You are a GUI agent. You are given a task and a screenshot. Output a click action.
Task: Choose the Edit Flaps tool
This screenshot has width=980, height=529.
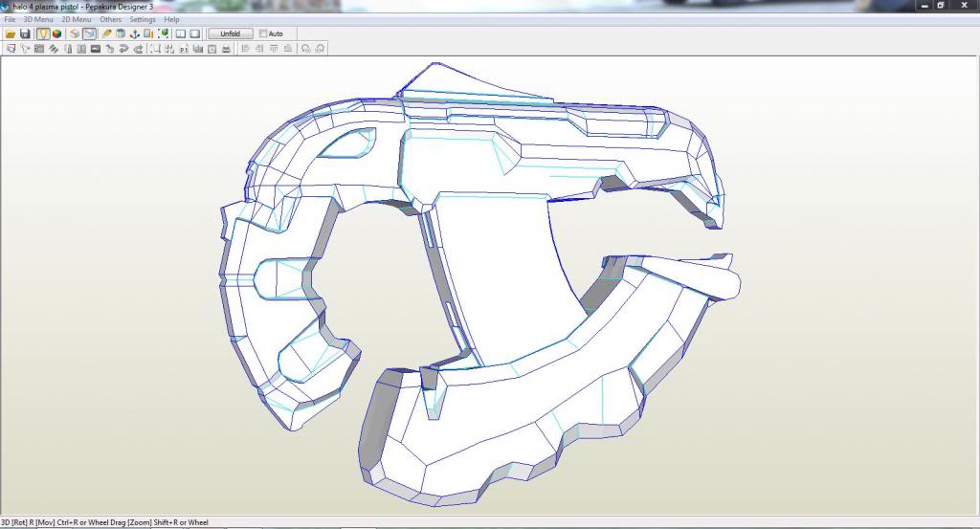(x=54, y=49)
